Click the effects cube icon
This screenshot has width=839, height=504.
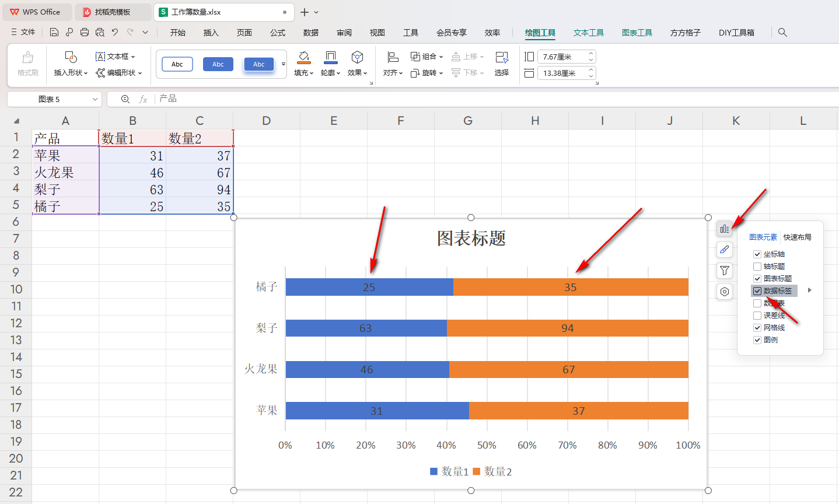click(357, 57)
